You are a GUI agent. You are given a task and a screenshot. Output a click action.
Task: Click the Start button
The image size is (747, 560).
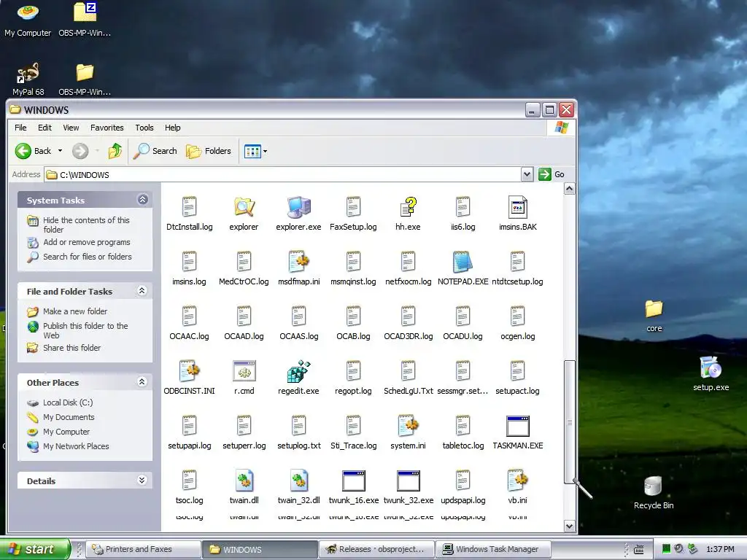click(x=35, y=549)
